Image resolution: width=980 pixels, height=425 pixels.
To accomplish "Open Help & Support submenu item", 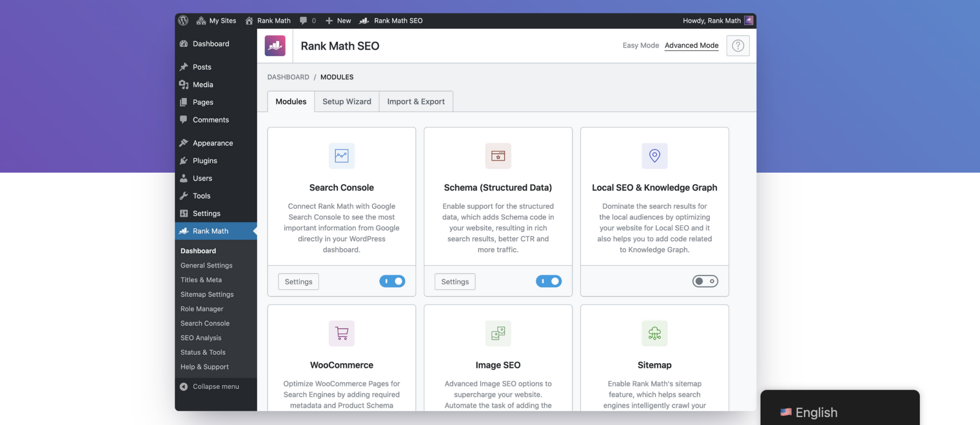I will tap(204, 367).
